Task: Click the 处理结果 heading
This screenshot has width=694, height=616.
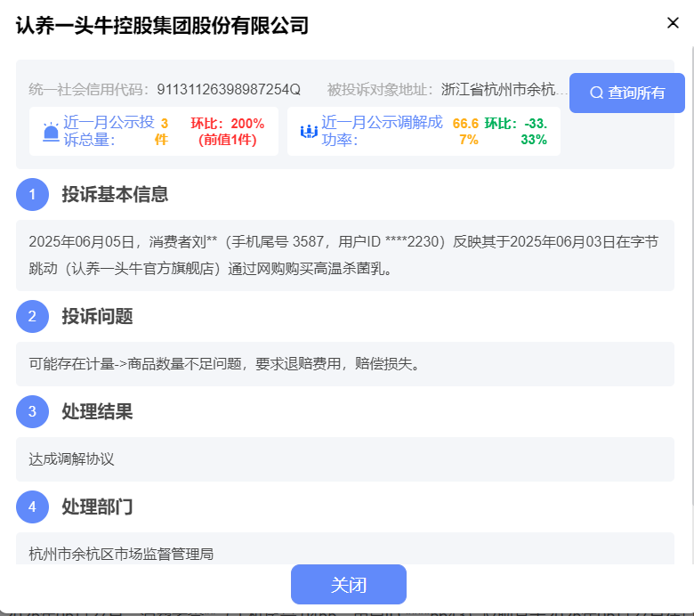Action: [x=97, y=411]
